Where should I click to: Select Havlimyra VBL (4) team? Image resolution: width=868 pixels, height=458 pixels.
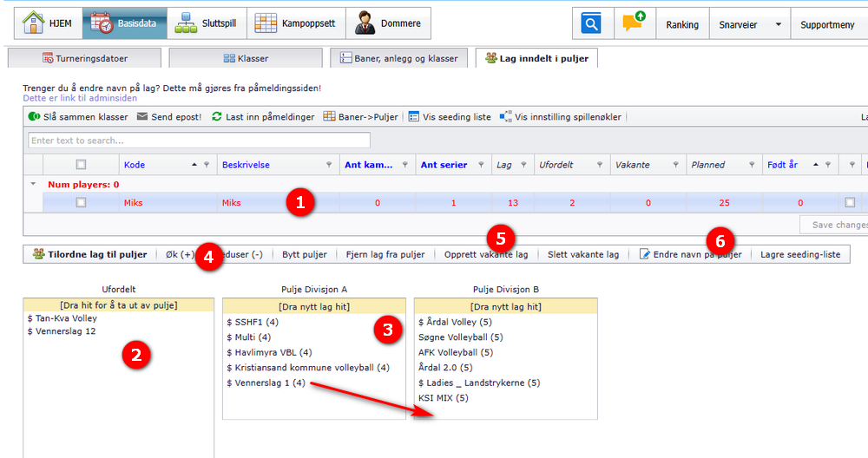tap(269, 352)
